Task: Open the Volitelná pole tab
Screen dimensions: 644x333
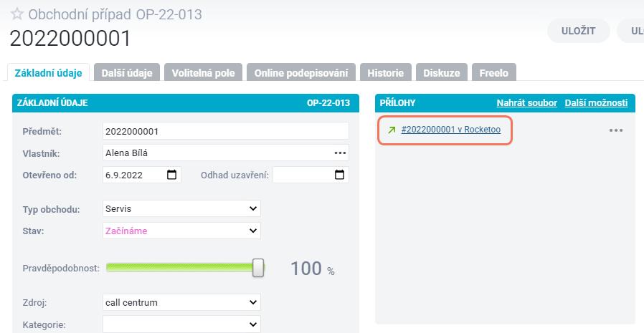Action: coord(203,73)
